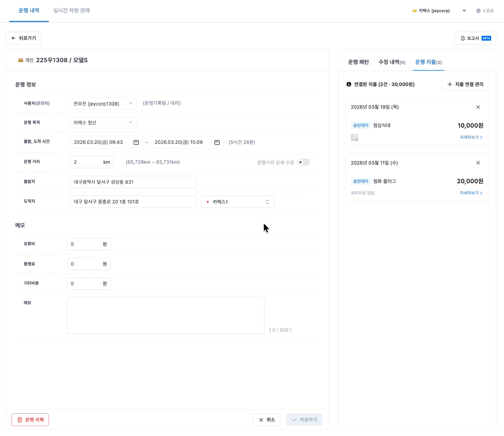
Task: Open the 운행 목적 카택스 정산 dropdown
Action: [x=103, y=122]
